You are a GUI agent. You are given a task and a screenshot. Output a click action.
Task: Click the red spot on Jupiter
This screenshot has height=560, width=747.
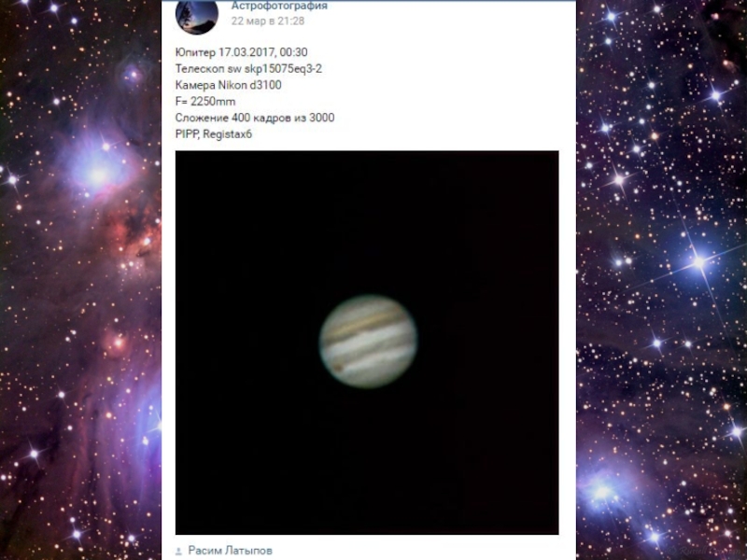tap(339, 367)
